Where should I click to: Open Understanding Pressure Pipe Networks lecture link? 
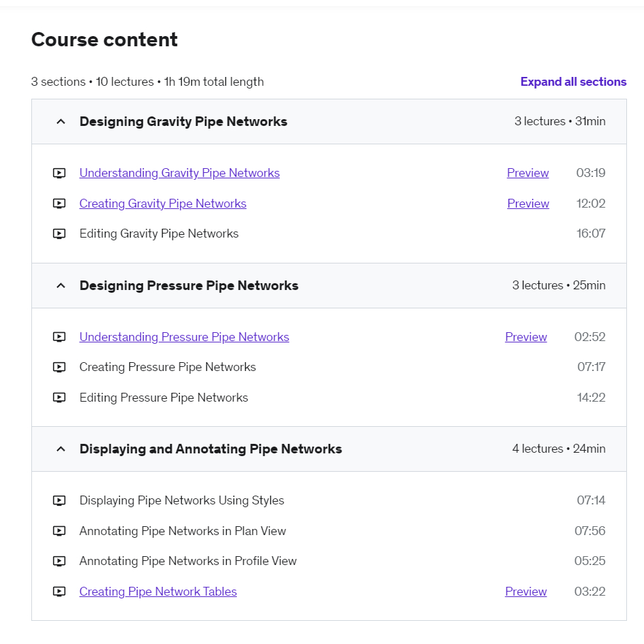(x=184, y=337)
